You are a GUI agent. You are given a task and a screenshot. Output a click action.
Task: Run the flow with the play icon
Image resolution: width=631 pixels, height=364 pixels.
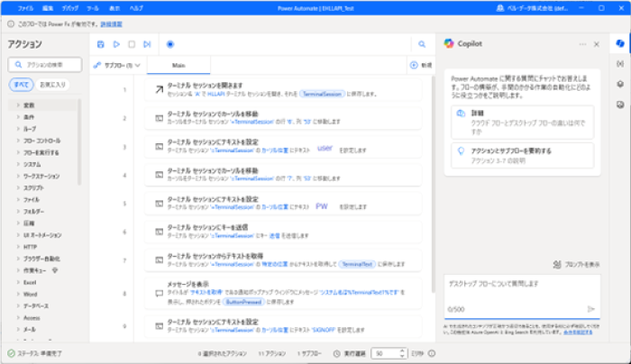[x=115, y=43]
